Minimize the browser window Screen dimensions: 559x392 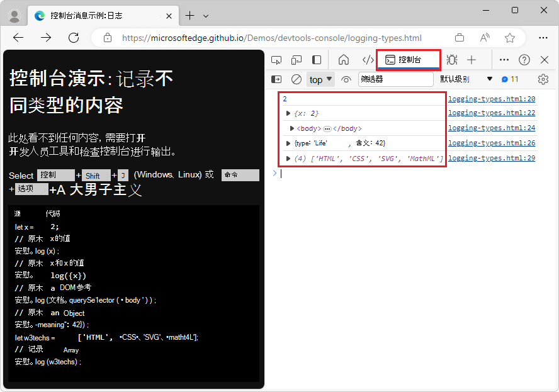(486, 10)
